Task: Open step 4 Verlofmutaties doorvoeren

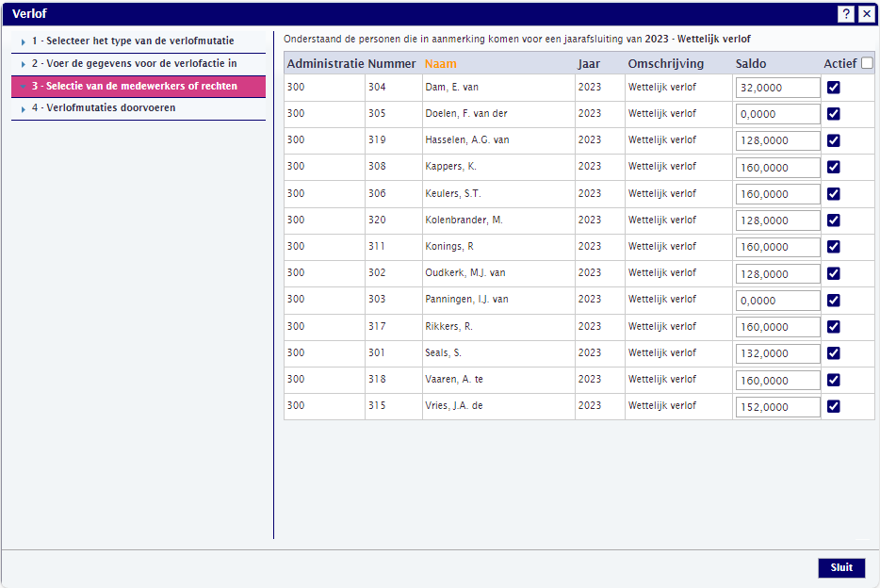Action: 104,107
